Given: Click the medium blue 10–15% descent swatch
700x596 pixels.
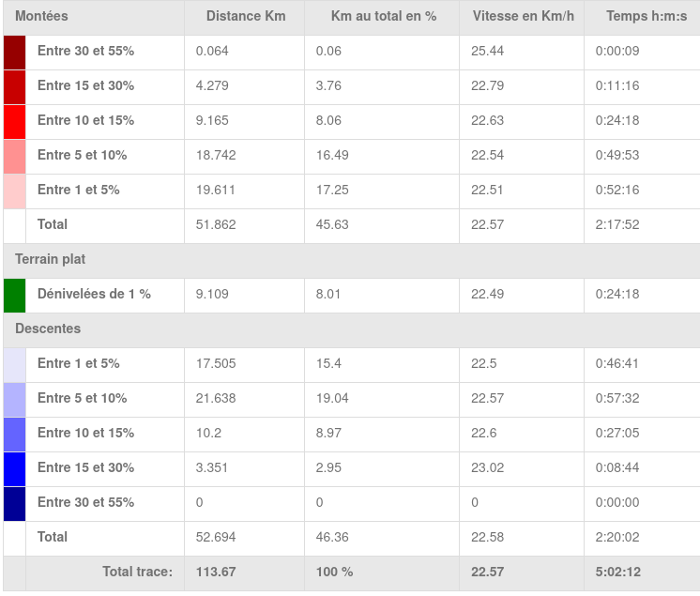Looking at the screenshot, I should click(14, 434).
